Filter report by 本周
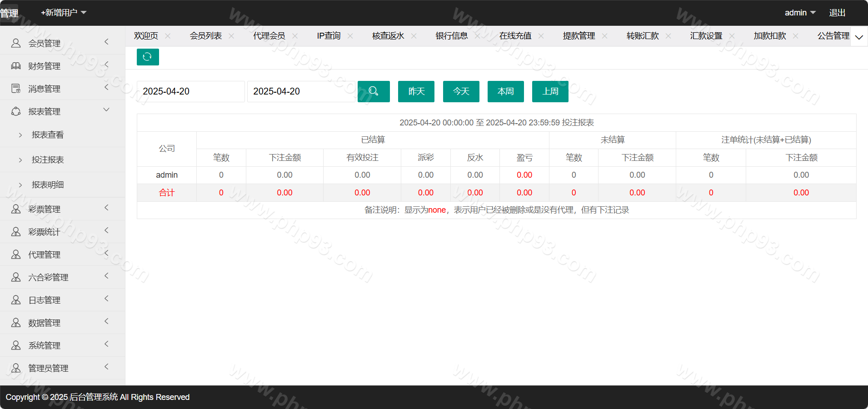The image size is (868, 409). click(x=505, y=91)
